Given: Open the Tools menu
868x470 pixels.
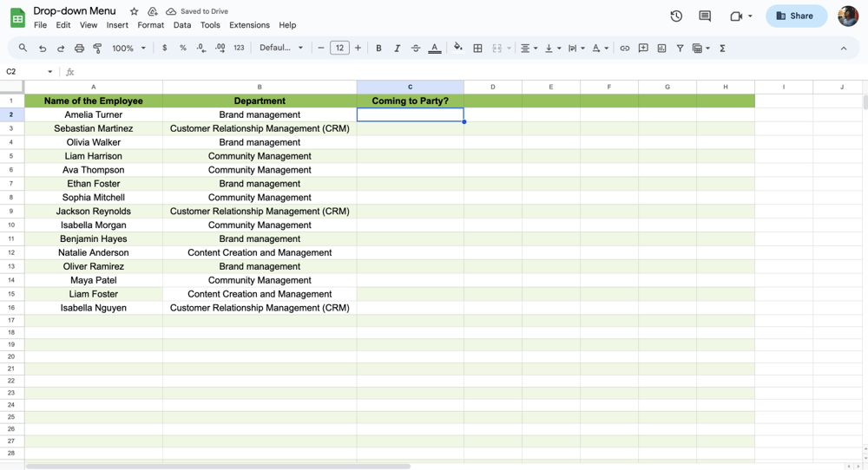Looking at the screenshot, I should click(x=210, y=25).
